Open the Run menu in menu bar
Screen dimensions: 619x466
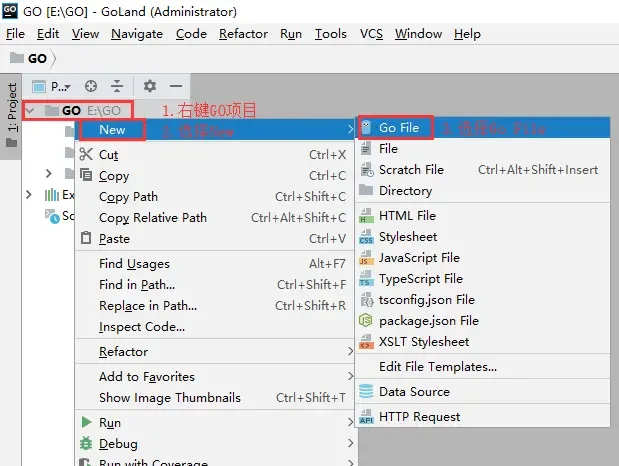[291, 34]
